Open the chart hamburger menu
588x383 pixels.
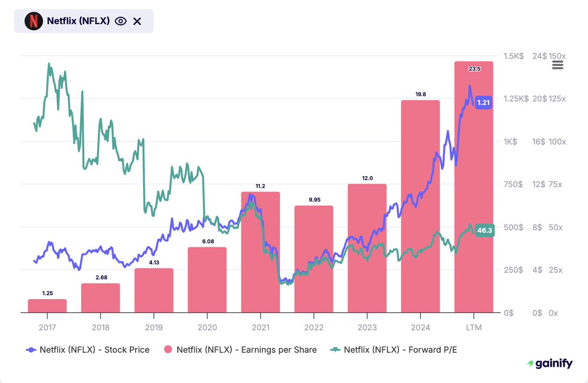558,66
